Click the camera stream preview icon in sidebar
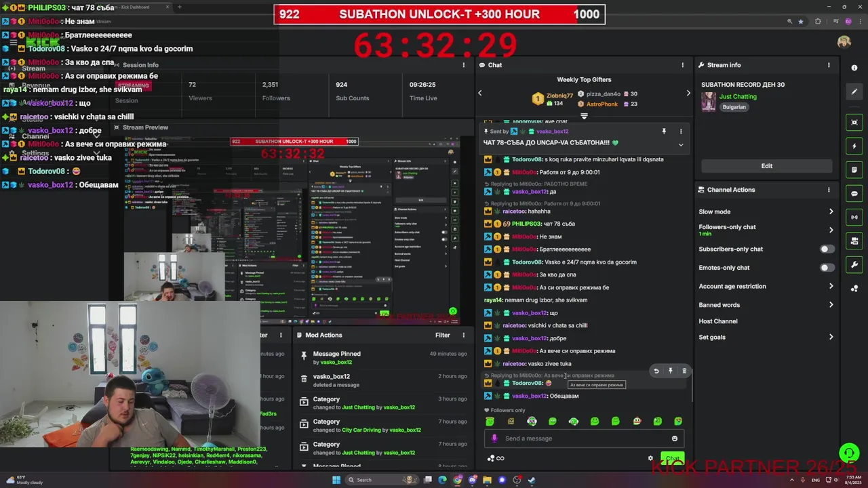Image resolution: width=868 pixels, height=488 pixels. (854, 241)
